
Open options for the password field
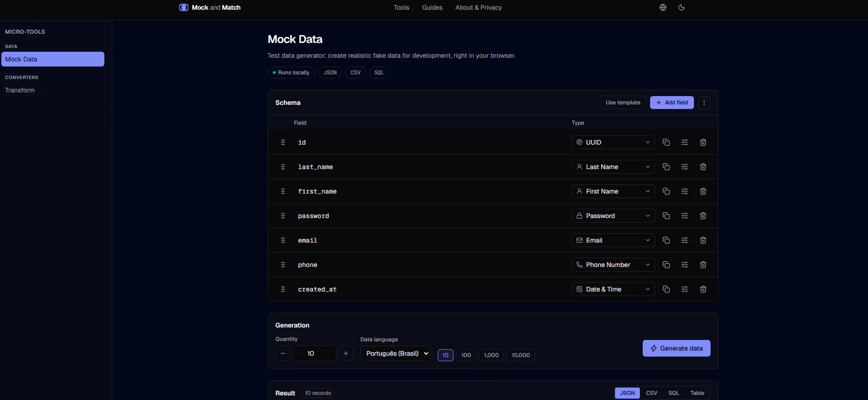tap(684, 216)
